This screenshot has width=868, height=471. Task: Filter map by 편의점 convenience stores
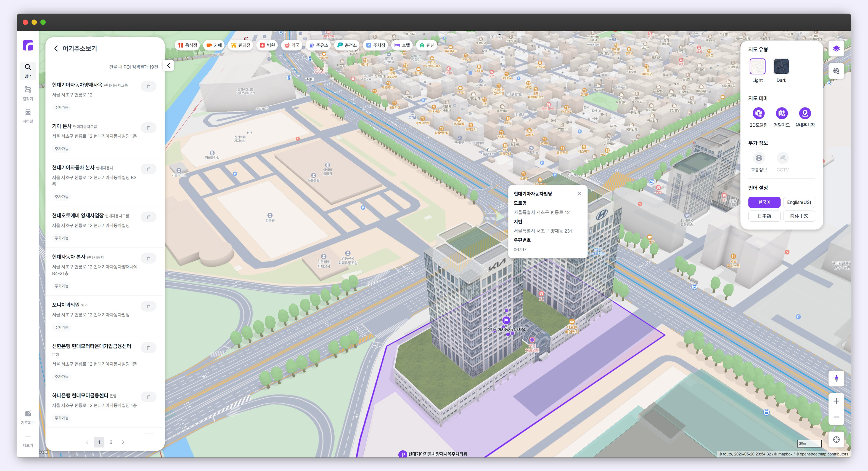(241, 45)
